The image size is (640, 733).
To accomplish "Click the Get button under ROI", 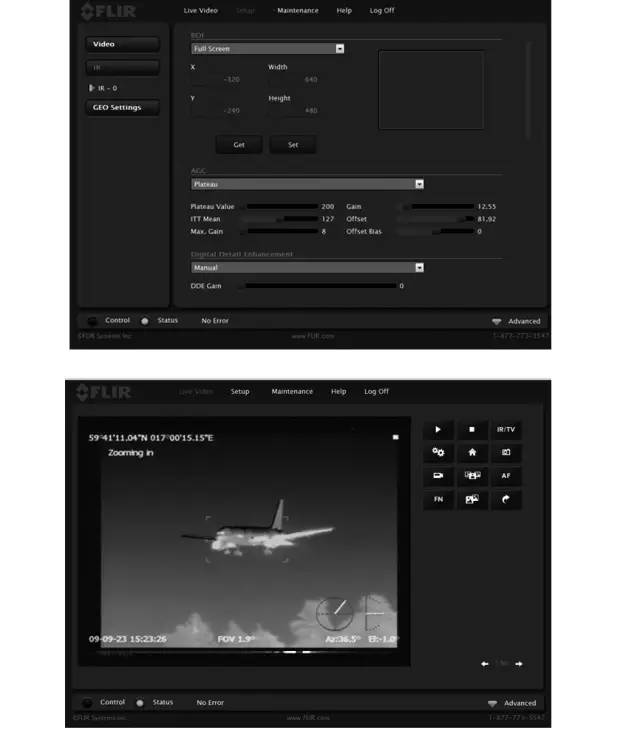I will pos(239,145).
